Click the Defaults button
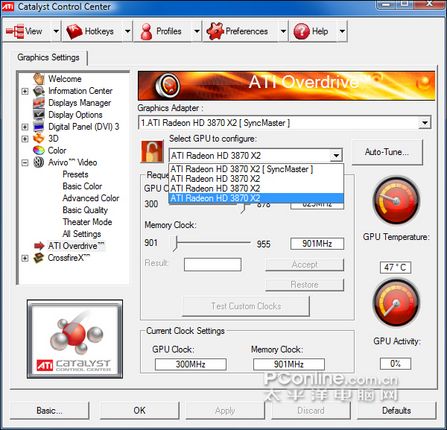447x430 pixels. click(396, 411)
